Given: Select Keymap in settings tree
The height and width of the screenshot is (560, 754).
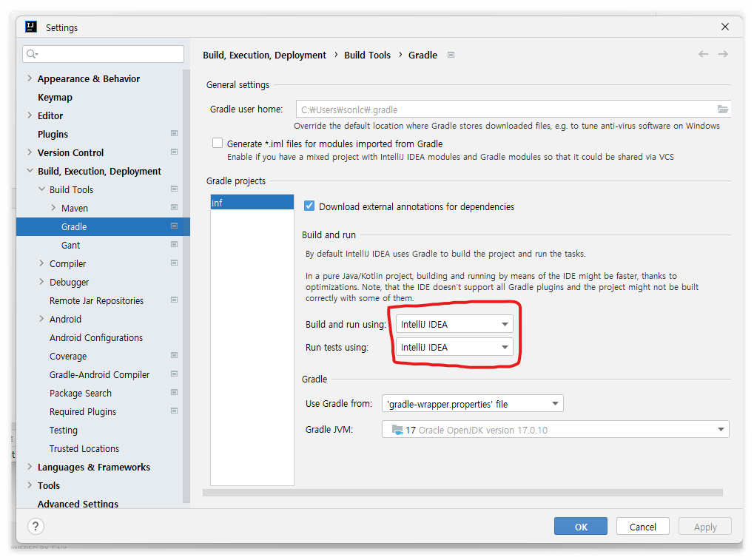Looking at the screenshot, I should [55, 97].
